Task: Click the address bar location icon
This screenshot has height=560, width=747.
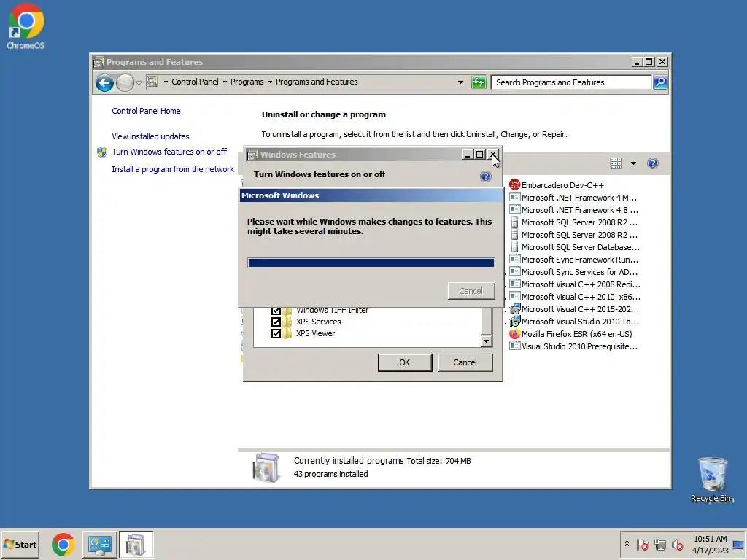Action: coord(152,82)
